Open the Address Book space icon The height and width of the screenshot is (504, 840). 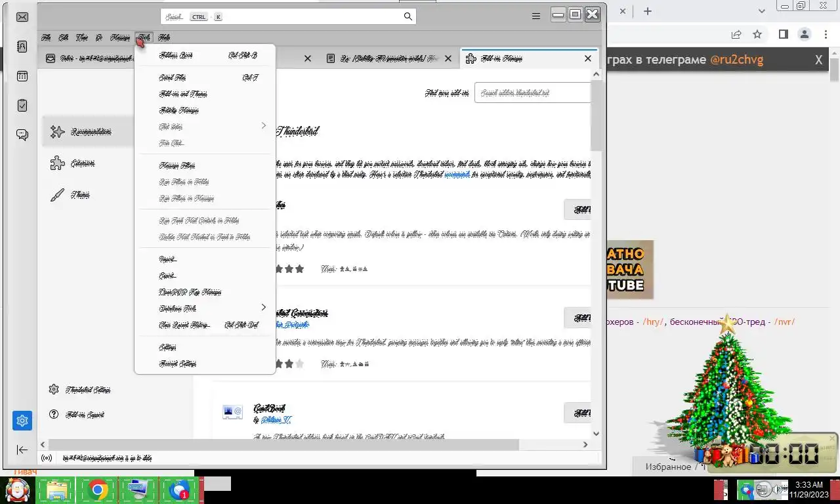22,47
